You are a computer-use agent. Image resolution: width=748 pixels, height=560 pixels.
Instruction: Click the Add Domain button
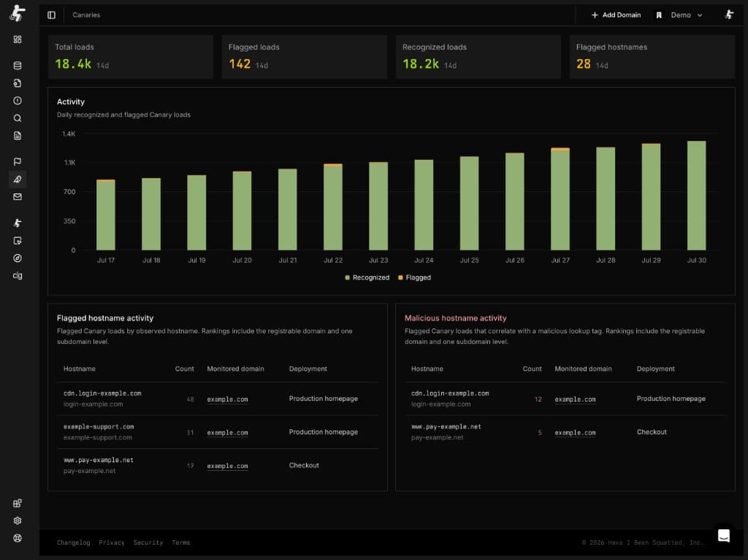pos(616,15)
